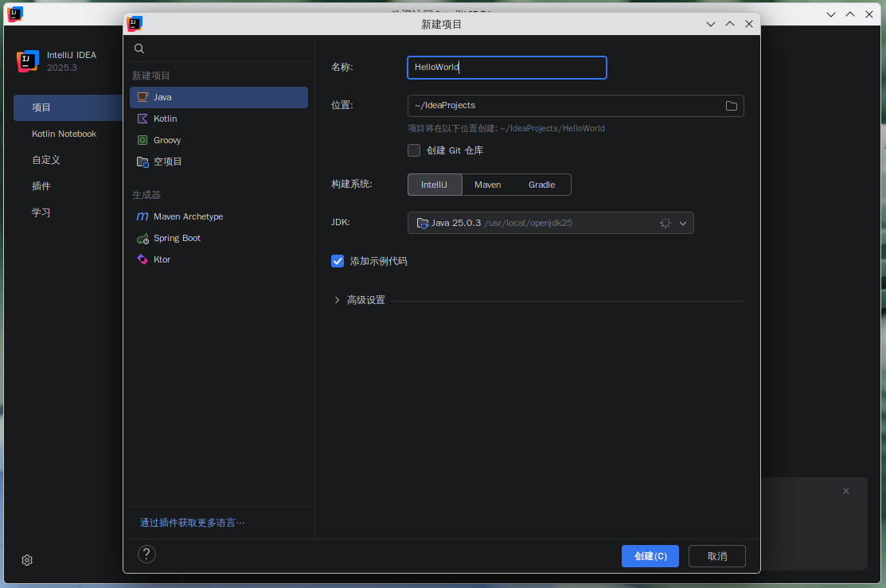Maximize the welcome window behind
Screen dimensions: 886x588
[850, 14]
